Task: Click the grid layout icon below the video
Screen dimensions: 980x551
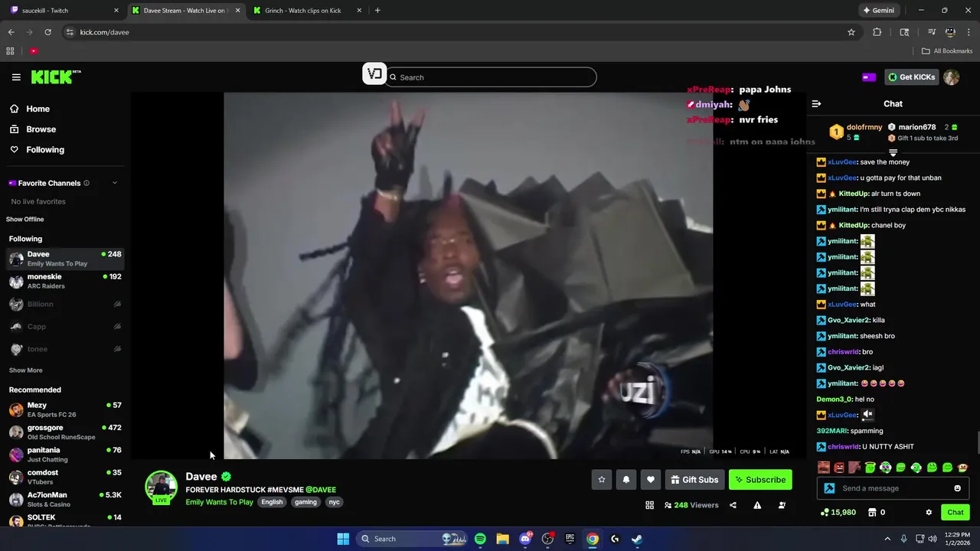Action: tap(649, 505)
